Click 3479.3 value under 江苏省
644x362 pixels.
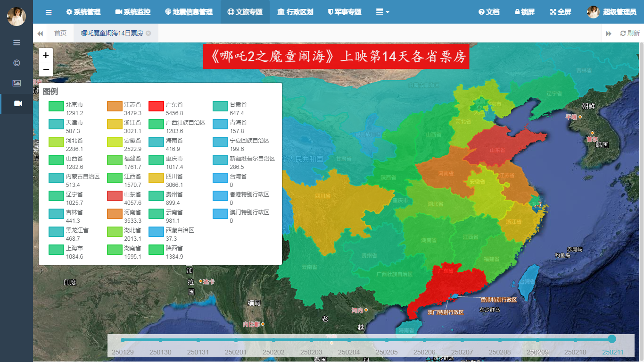tap(132, 113)
